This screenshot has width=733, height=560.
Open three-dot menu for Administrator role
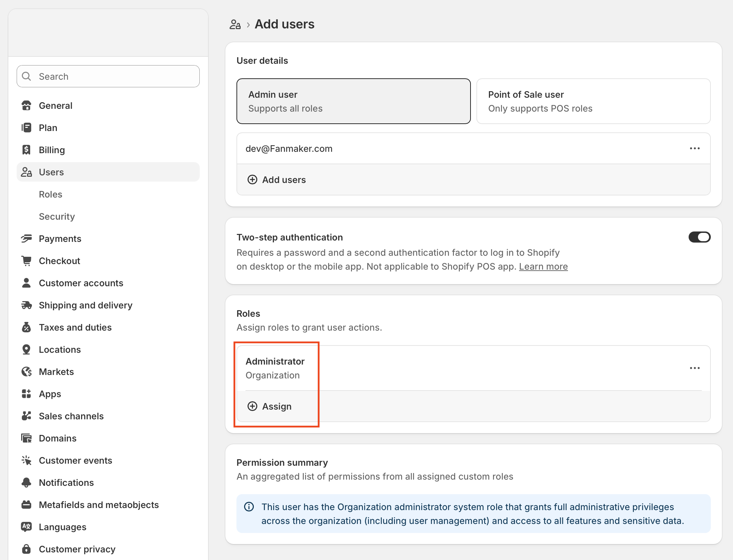[695, 368]
